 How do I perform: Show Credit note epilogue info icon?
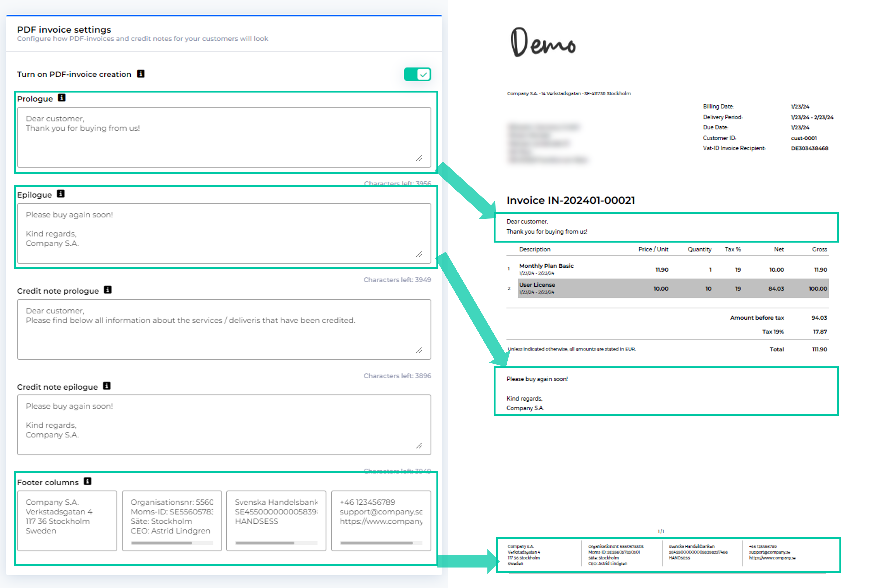tap(107, 386)
